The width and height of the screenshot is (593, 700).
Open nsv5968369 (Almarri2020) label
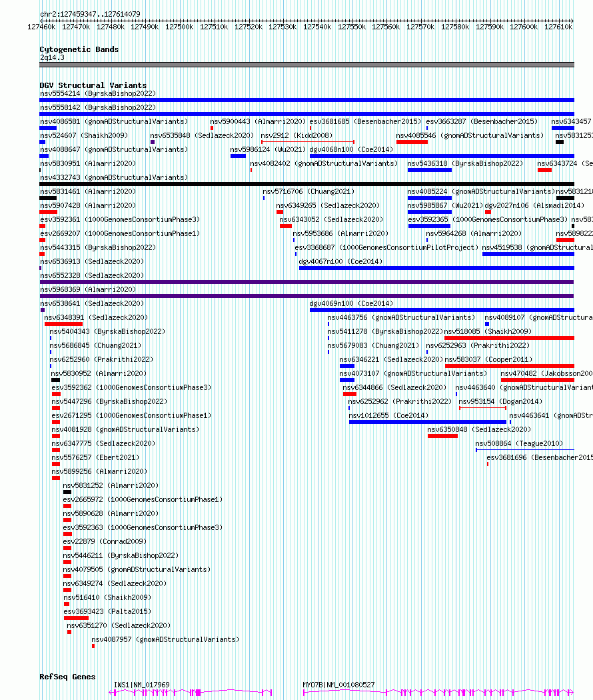tap(88, 289)
